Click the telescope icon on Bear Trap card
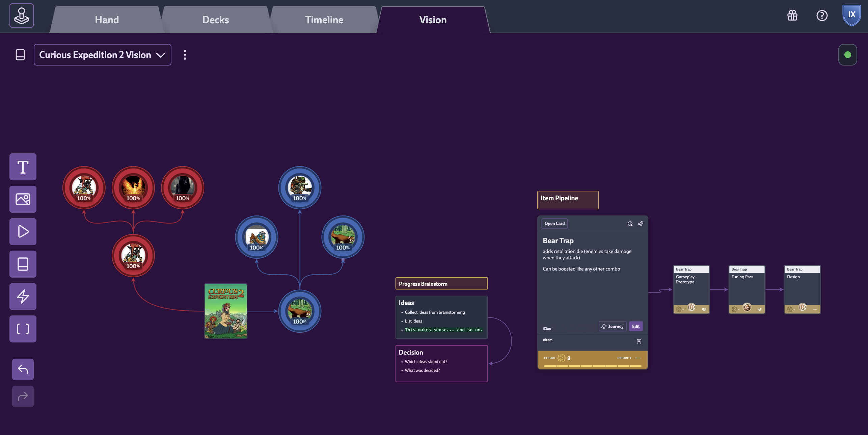This screenshot has height=435, width=868. point(641,224)
